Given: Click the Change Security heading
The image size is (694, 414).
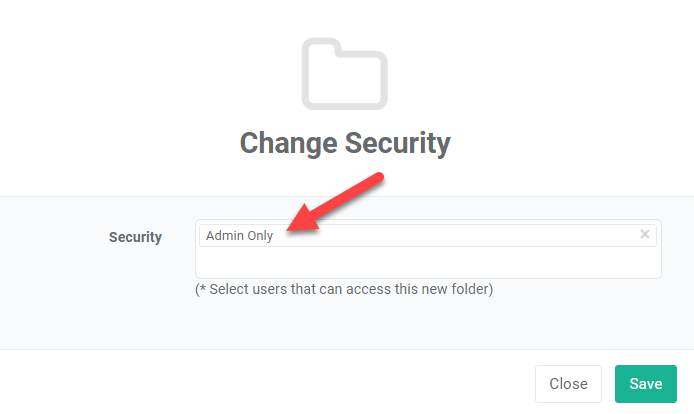Looking at the screenshot, I should click(345, 143).
